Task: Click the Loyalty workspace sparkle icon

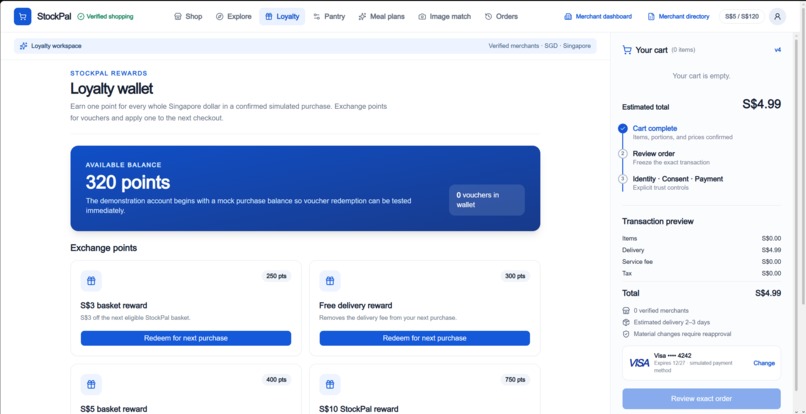Action: point(24,46)
